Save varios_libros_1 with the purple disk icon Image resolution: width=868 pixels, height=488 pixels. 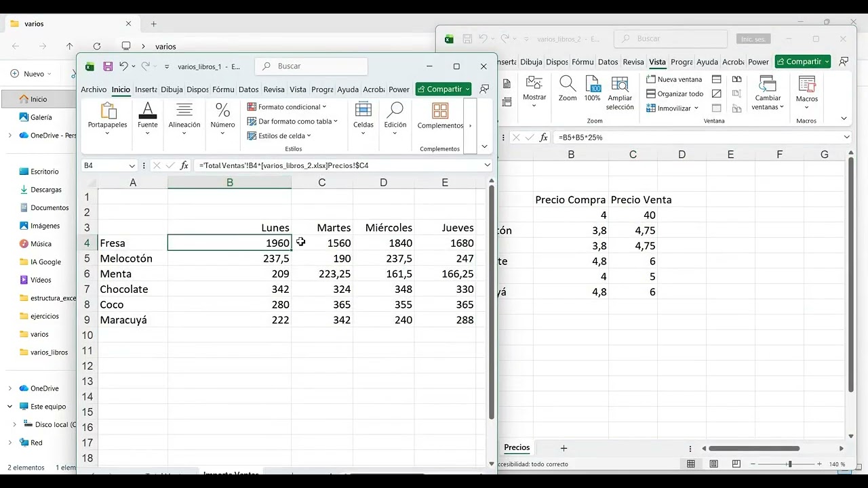tap(108, 66)
